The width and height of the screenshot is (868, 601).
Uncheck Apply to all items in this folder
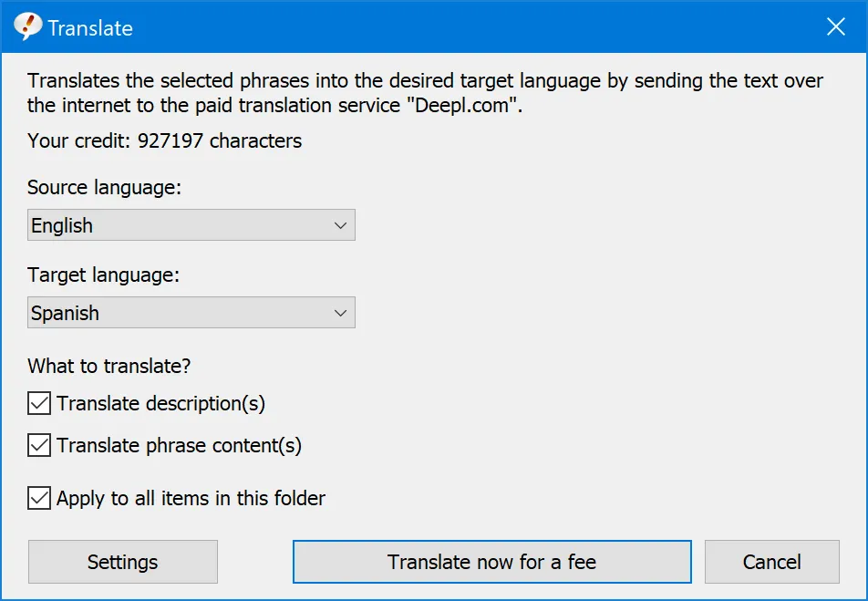[x=39, y=499]
